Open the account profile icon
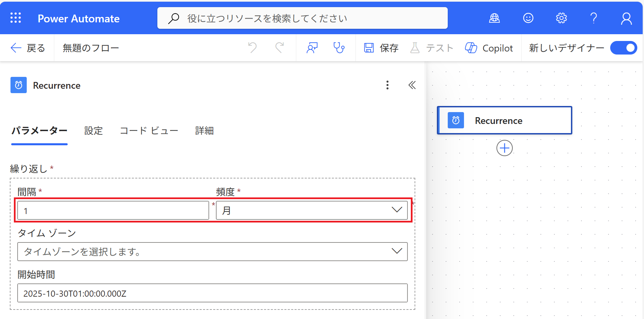Viewport: 644px width, 319px height. point(626,19)
